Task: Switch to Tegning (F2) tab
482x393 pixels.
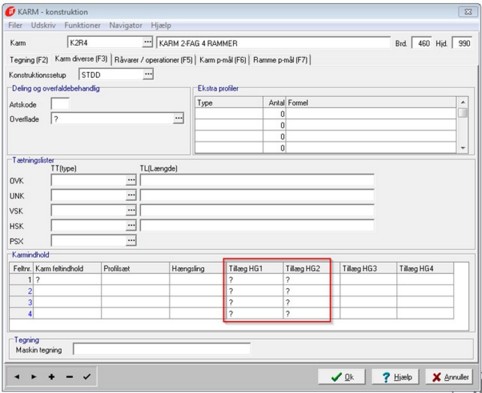Action: click(x=29, y=60)
